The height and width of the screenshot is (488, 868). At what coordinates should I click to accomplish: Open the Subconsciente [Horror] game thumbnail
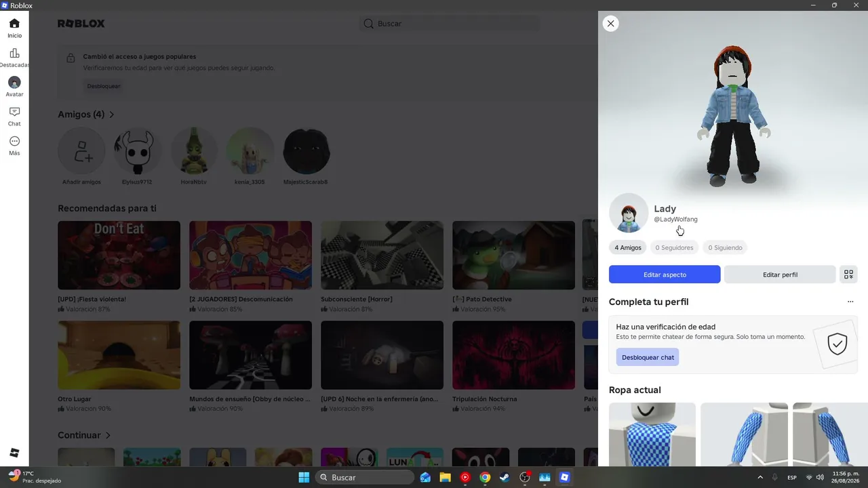[x=382, y=256]
